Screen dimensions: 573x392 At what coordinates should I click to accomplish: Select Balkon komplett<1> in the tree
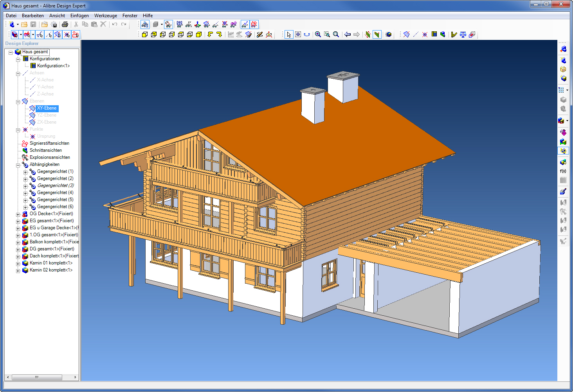click(x=54, y=242)
